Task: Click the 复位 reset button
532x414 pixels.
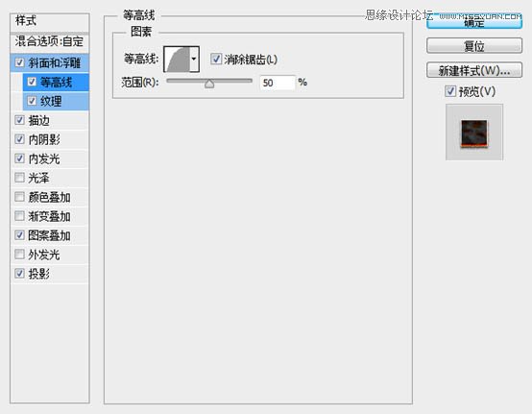Action: point(474,45)
